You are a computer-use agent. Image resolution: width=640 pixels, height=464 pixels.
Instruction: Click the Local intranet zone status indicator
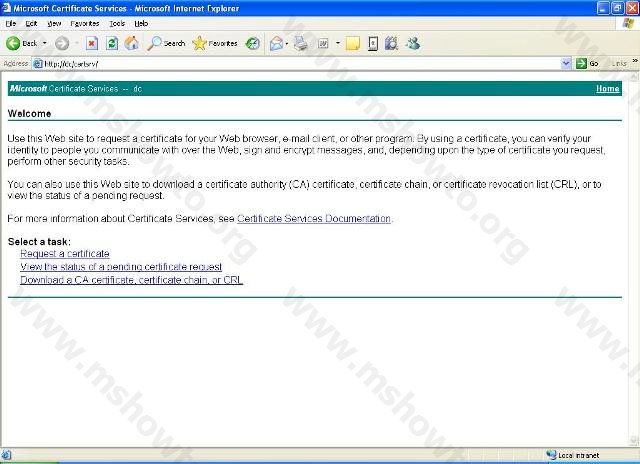[573, 455]
